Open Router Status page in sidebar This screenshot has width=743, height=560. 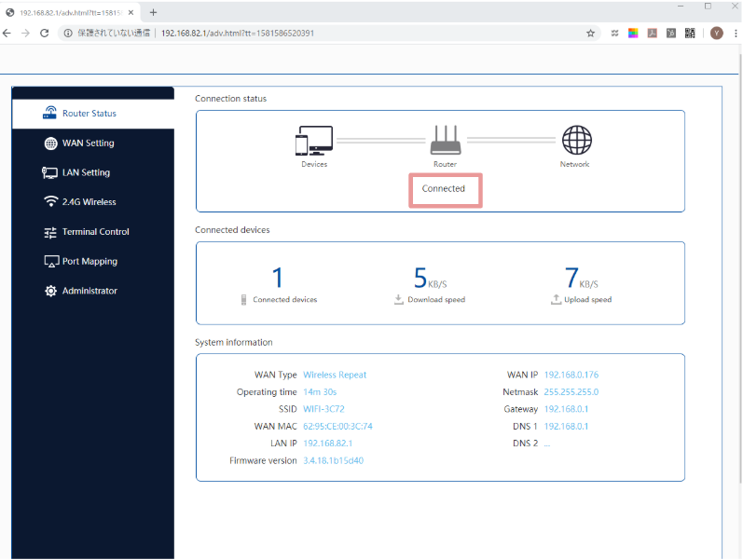click(x=93, y=114)
